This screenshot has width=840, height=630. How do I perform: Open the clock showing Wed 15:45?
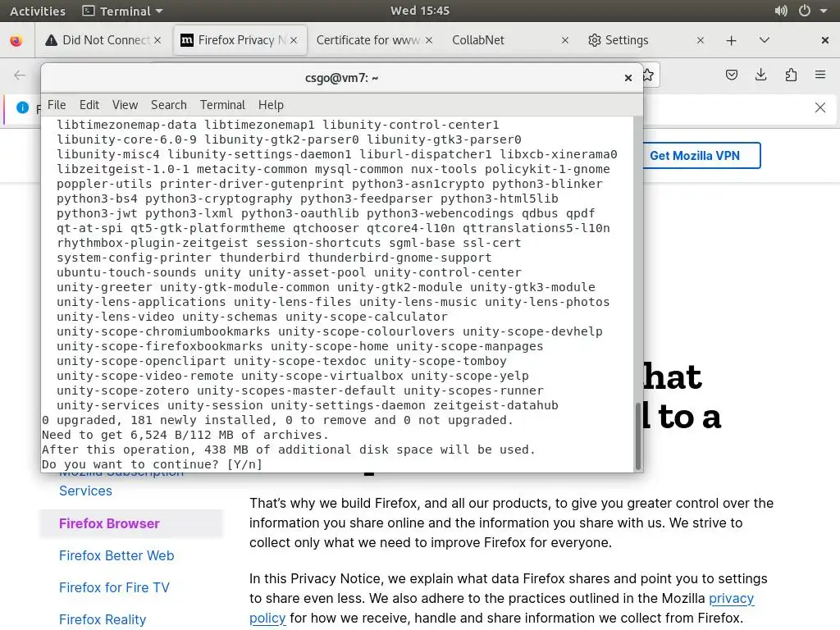pyautogui.click(x=420, y=11)
